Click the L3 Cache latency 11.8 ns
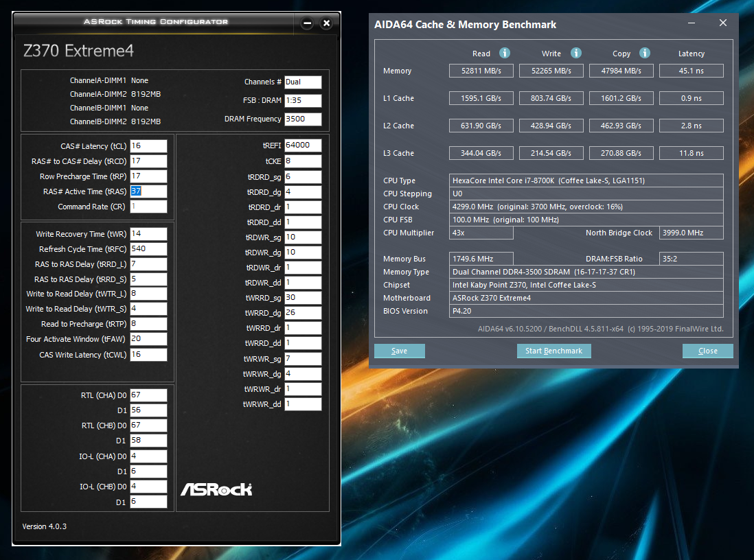This screenshot has height=560, width=754. click(691, 153)
